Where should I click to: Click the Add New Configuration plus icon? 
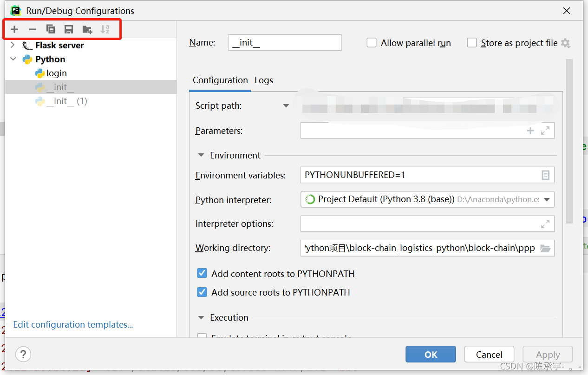point(14,30)
